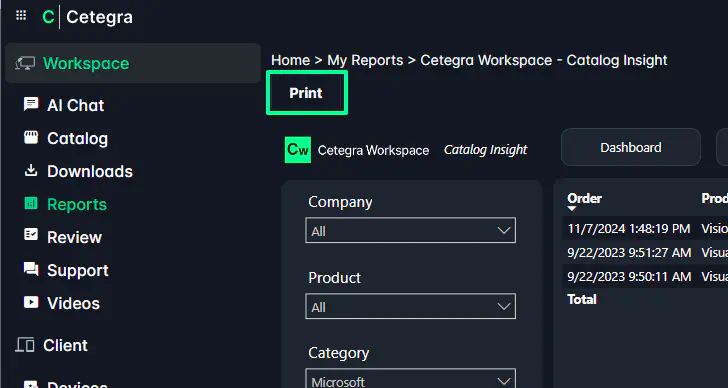
Task: Click the Product dropdown chevron arrow
Action: pyautogui.click(x=503, y=306)
